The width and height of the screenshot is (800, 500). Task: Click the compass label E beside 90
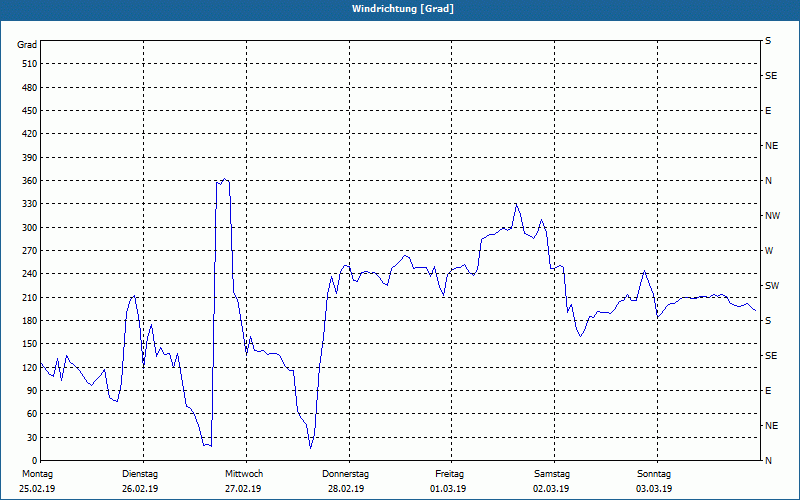tap(768, 391)
